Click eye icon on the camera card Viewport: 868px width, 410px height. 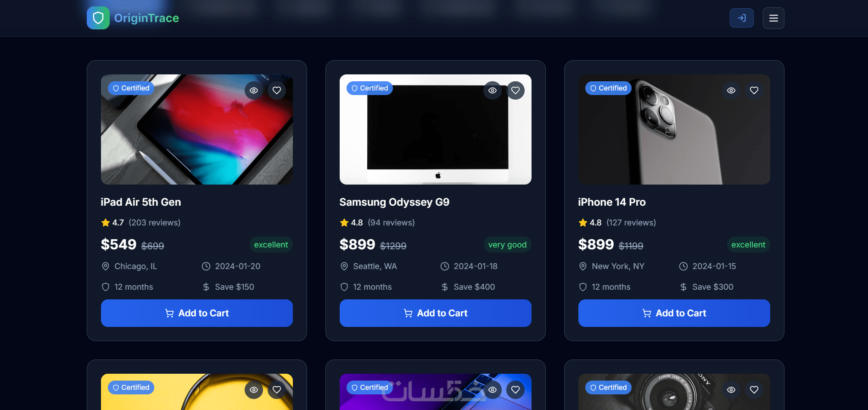(x=731, y=390)
